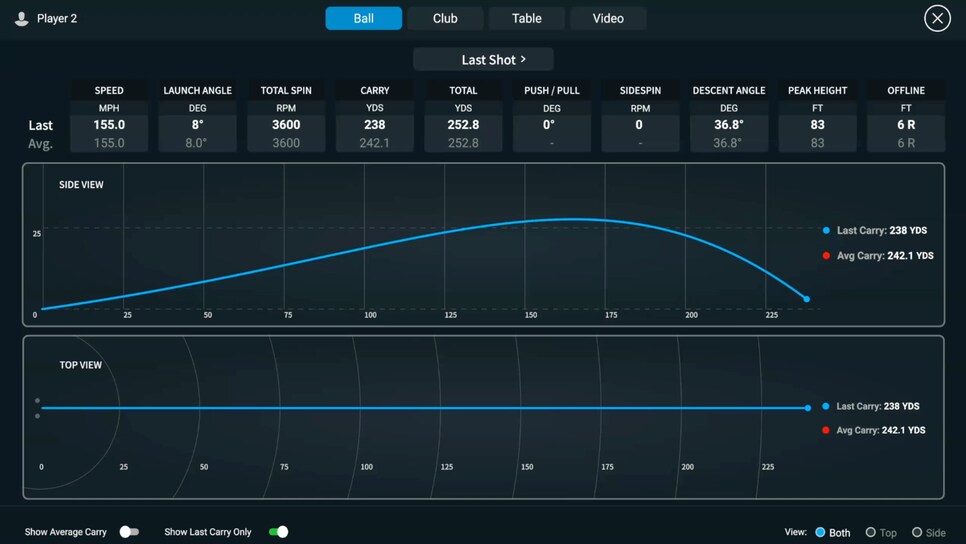
Task: Click average carry value 242.1
Action: pos(375,143)
